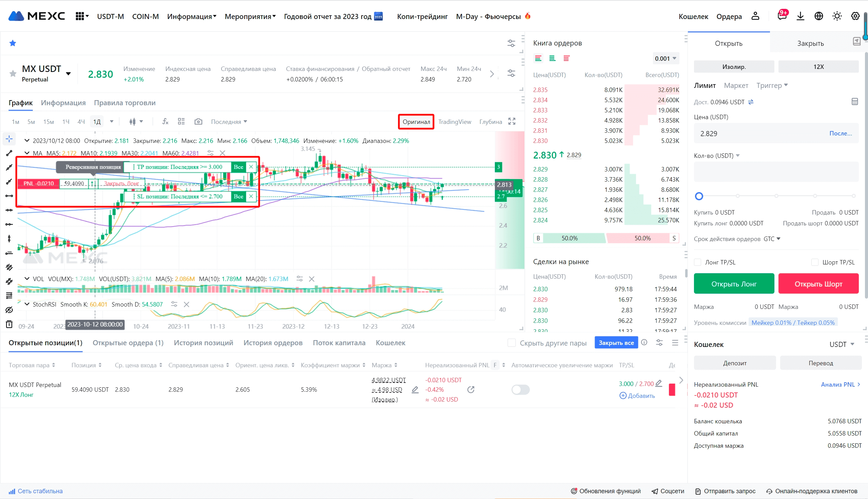Click the Закрыть все button
Screen dimensions: 868x499
(616, 343)
